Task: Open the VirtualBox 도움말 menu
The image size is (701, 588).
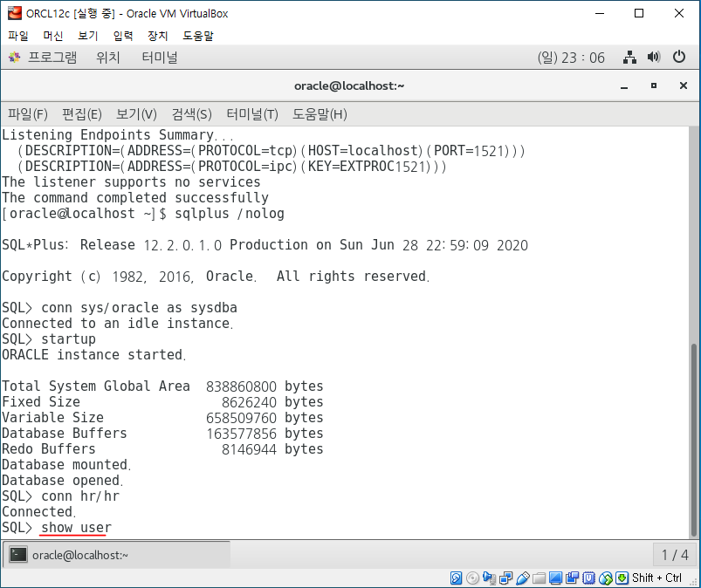Action: (198, 36)
